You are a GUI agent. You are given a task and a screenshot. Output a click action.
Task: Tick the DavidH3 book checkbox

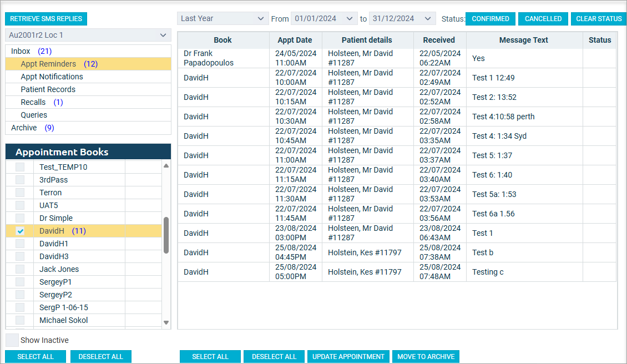[x=20, y=257]
